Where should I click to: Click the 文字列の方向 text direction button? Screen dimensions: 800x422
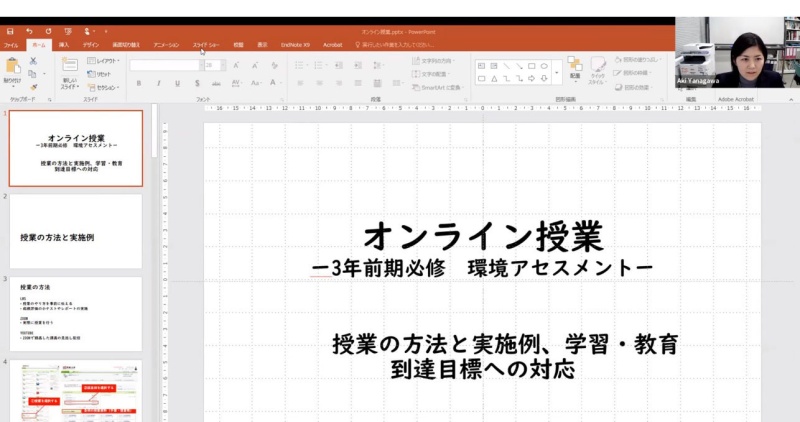pyautogui.click(x=433, y=61)
